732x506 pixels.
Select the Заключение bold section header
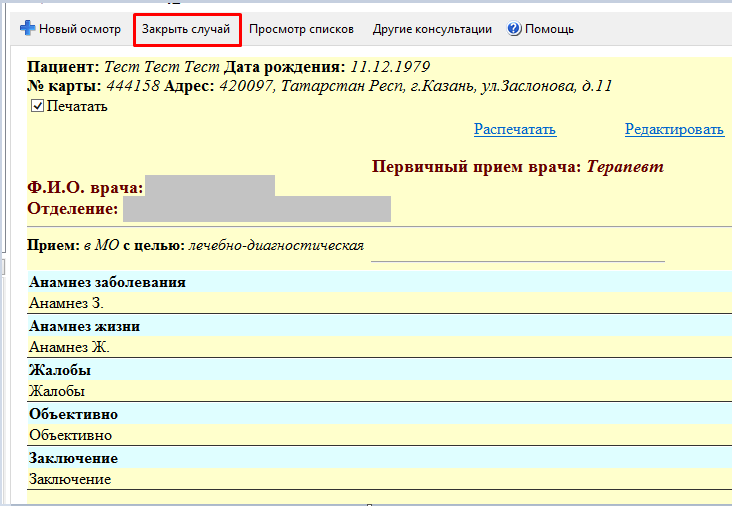74,458
